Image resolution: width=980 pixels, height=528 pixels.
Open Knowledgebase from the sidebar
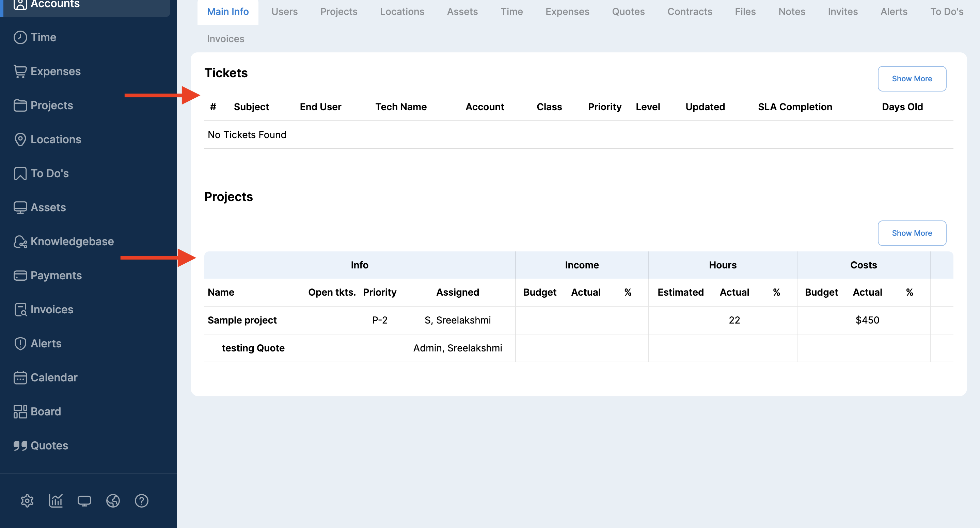72,242
